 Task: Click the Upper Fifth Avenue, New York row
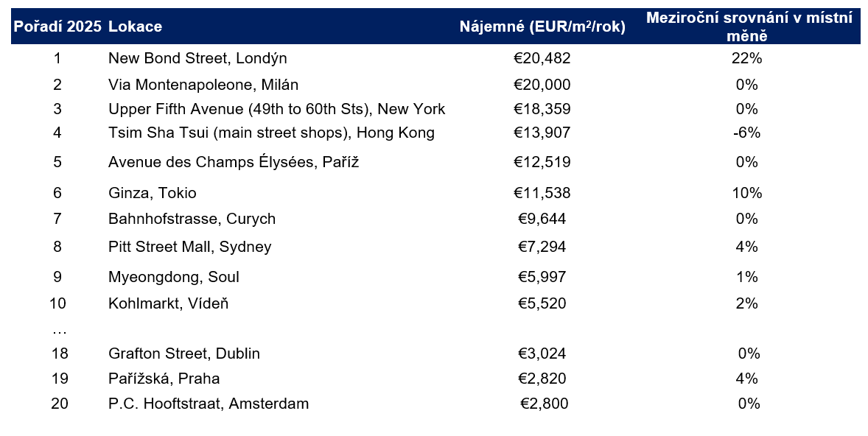tap(276, 109)
